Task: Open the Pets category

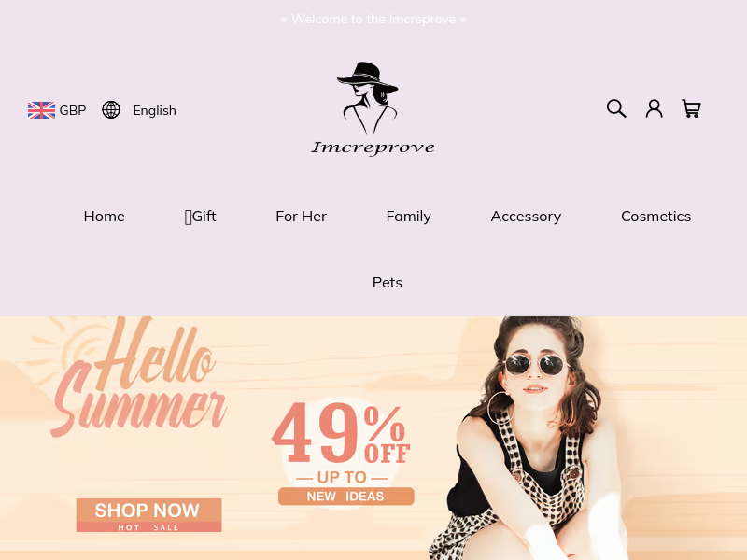Action: (x=388, y=283)
